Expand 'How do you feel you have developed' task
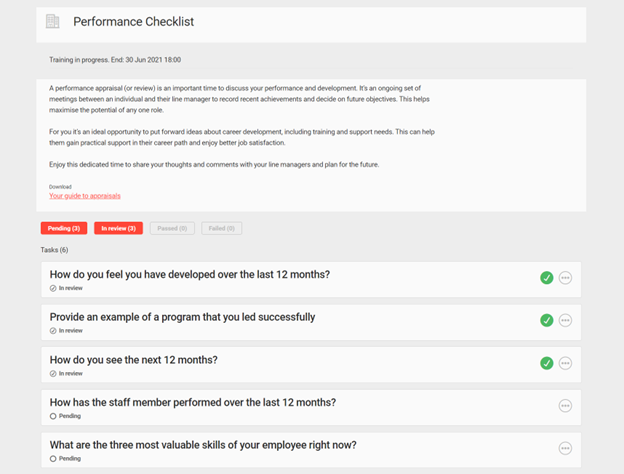Viewport: 624px width, 474px height. 189,274
